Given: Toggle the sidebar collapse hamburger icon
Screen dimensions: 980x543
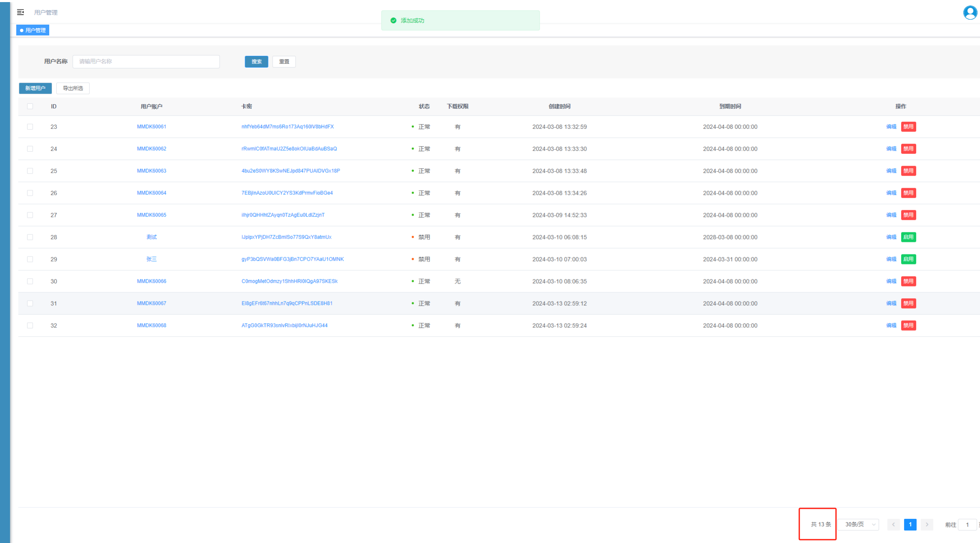Looking at the screenshot, I should (20, 13).
